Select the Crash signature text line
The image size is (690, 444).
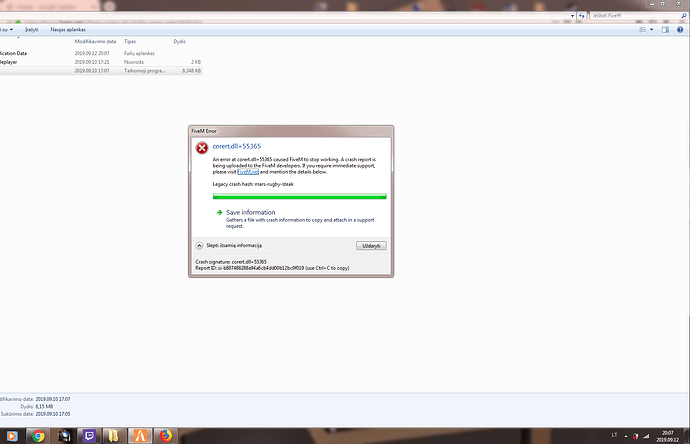[231, 262]
